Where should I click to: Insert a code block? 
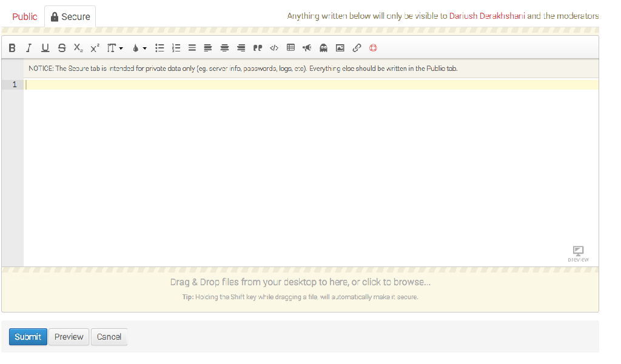coord(274,48)
